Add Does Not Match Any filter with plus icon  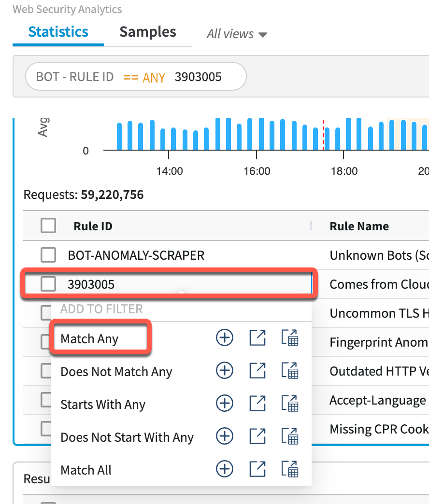click(x=224, y=371)
